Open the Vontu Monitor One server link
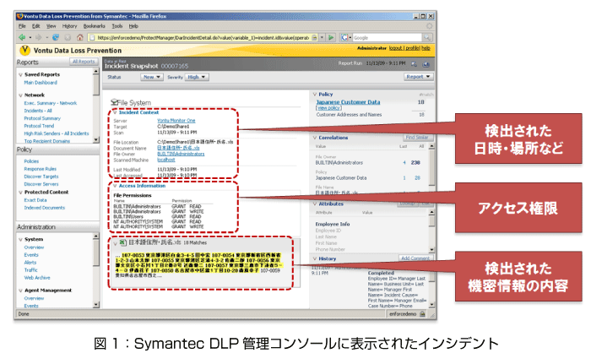The image size is (591, 364). [x=176, y=121]
